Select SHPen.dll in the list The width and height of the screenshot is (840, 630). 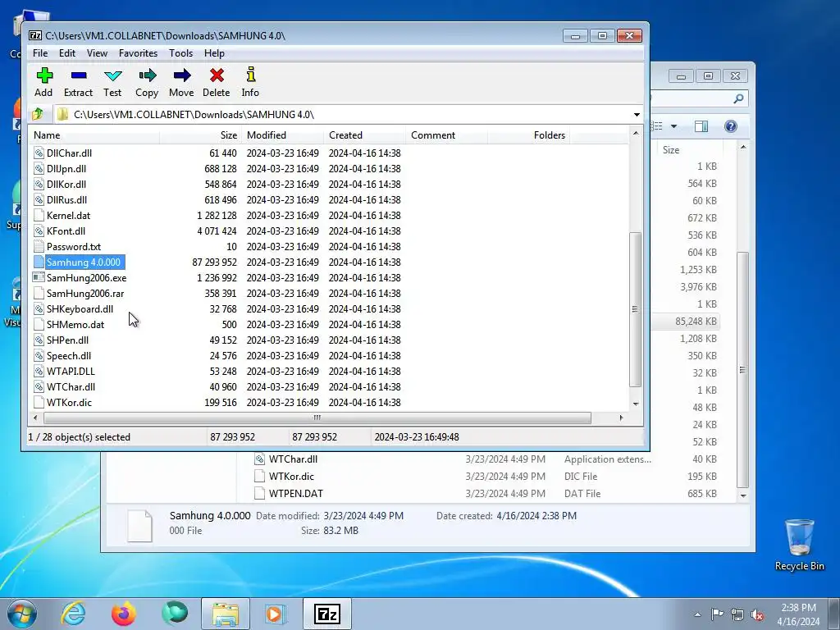(67, 340)
